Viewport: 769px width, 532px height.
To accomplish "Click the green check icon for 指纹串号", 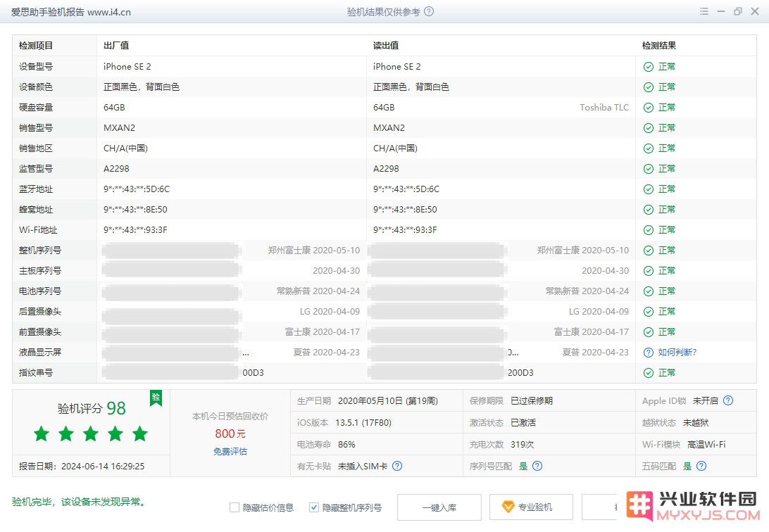I will click(x=649, y=373).
